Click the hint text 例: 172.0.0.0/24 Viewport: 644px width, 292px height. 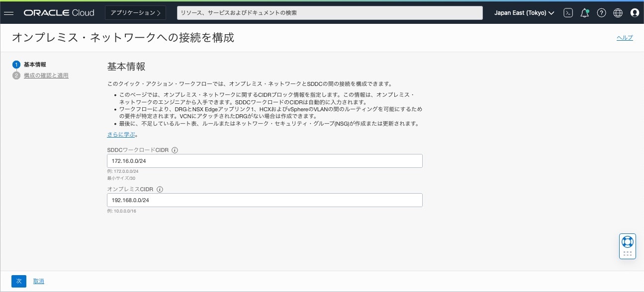tap(123, 171)
